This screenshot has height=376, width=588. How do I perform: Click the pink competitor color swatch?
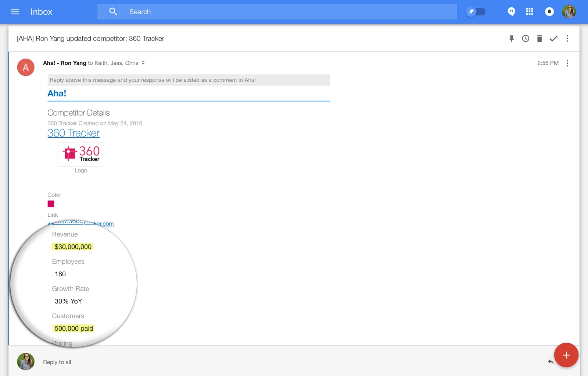tap(51, 204)
